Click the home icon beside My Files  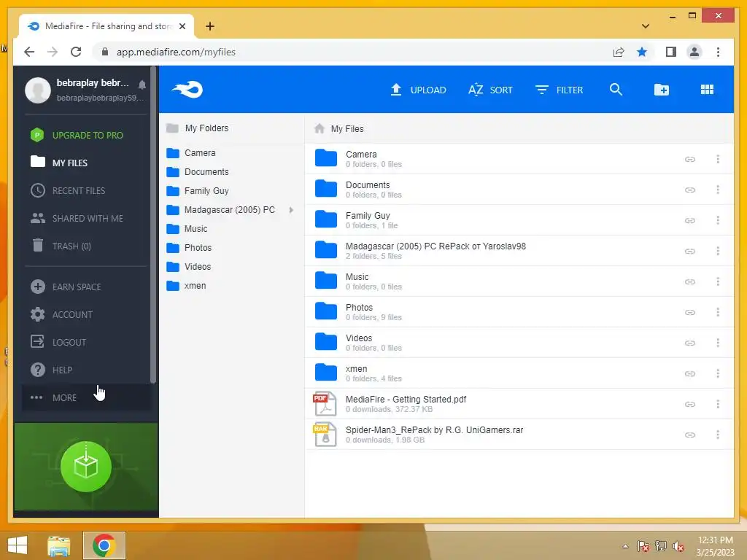coord(320,128)
